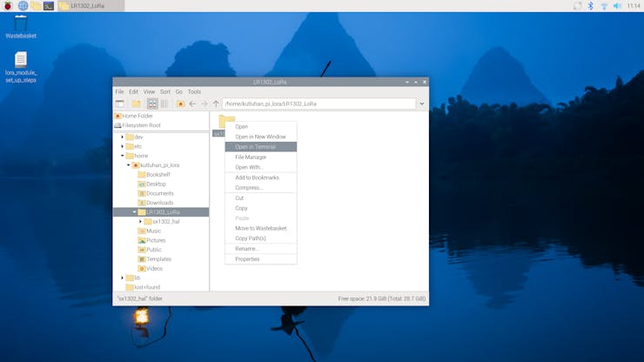The image size is (644, 362).
Task: Choose Copy in the context menu
Action: [261, 208]
